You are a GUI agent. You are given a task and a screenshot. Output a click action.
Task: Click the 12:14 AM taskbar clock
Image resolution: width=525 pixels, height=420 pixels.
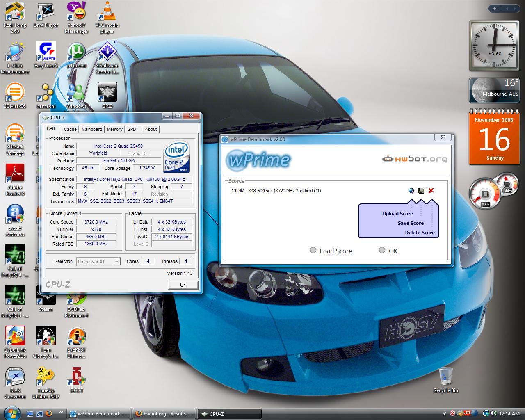click(x=509, y=414)
